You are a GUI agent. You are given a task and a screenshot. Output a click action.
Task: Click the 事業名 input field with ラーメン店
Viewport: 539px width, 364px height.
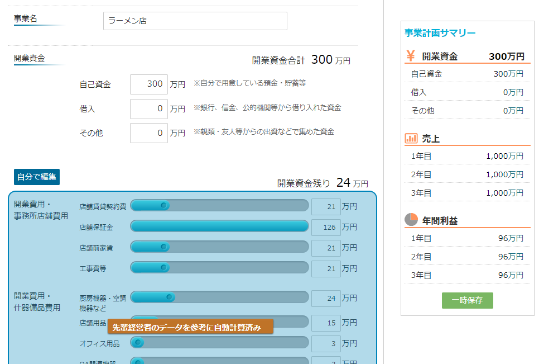click(195, 21)
